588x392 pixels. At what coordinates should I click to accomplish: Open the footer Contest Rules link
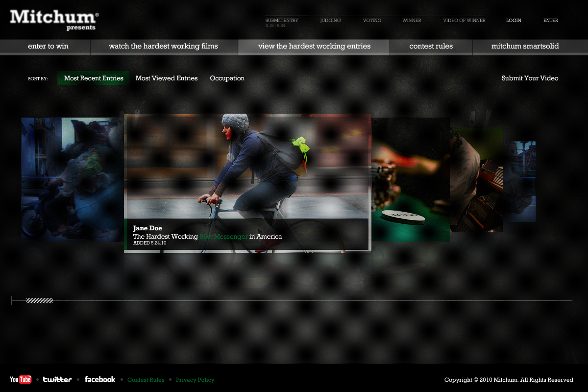tap(146, 380)
